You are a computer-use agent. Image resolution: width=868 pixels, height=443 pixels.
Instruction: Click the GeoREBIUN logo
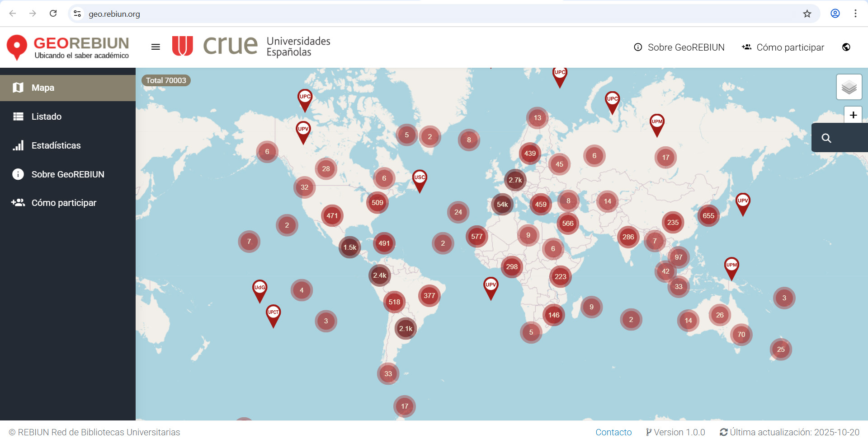(68, 47)
